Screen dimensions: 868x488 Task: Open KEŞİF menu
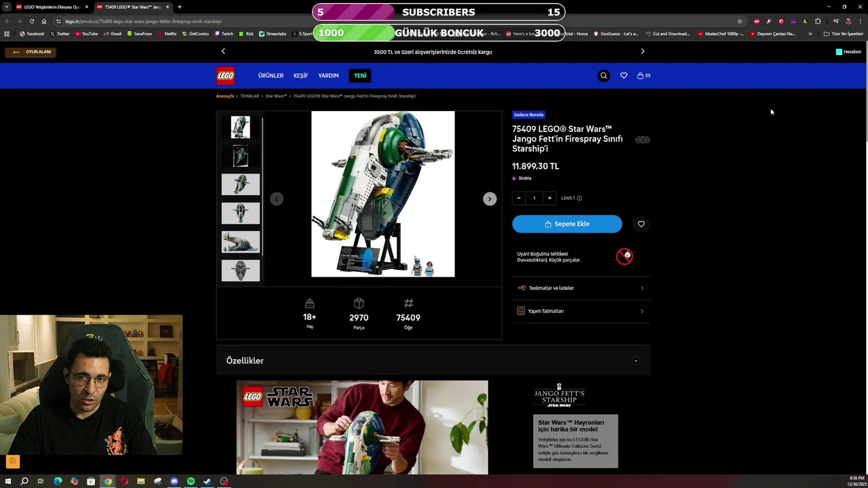[x=300, y=75]
